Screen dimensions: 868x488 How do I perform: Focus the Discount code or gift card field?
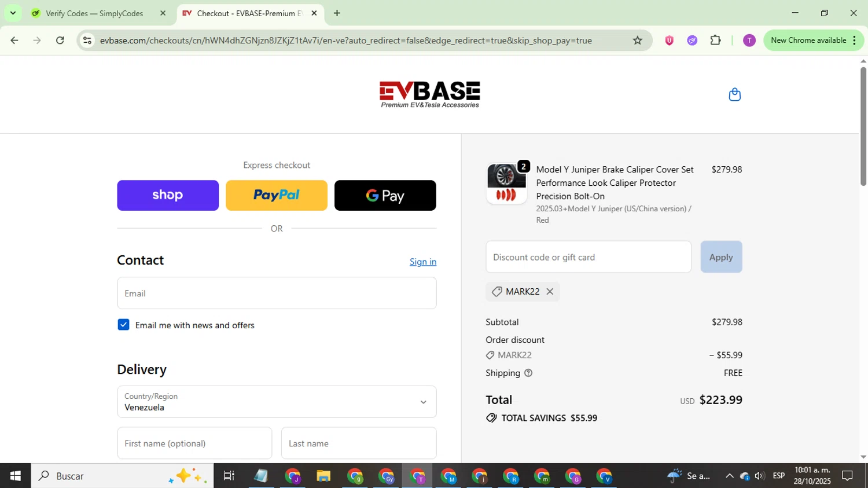(589, 257)
